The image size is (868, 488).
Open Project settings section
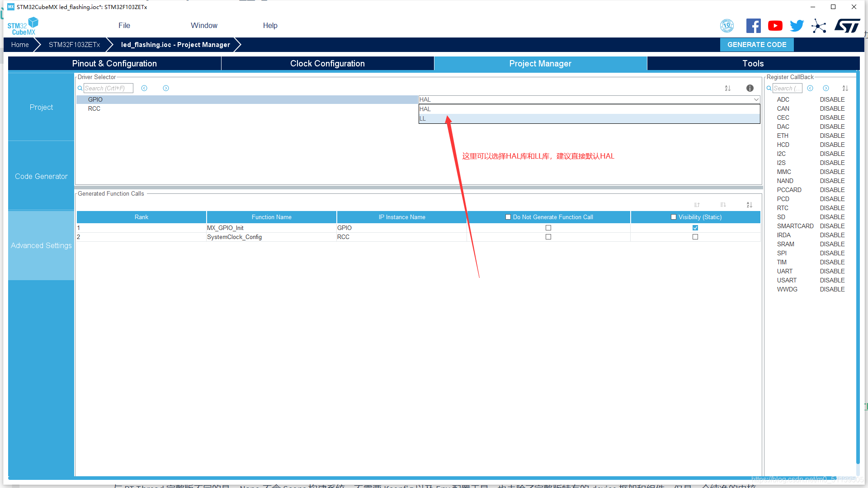point(41,107)
